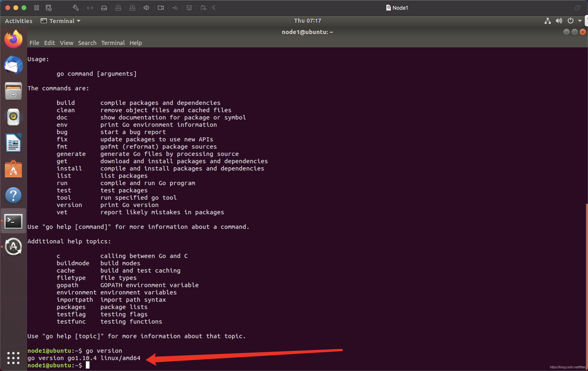
Task: Open the Terminal application menu dropdown
Action: [61, 21]
